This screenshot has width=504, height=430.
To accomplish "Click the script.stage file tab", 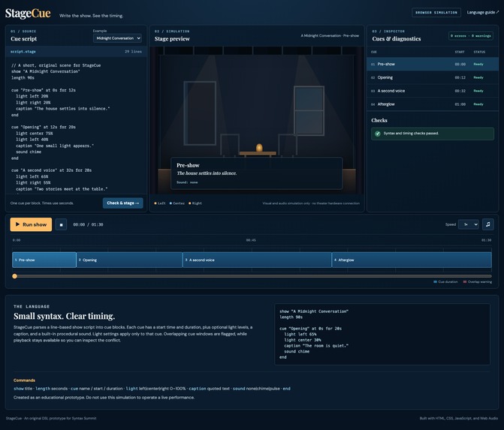I will pos(23,51).
